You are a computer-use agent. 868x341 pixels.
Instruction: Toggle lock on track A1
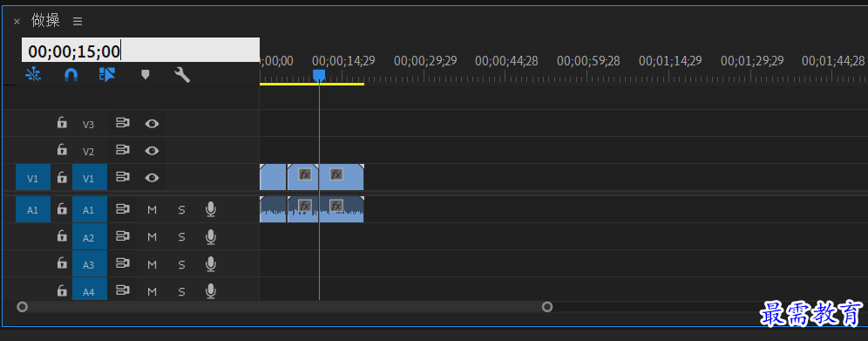(x=62, y=209)
